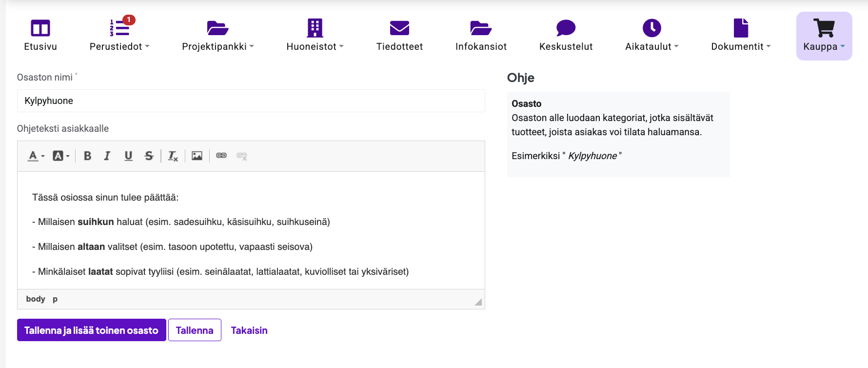Viewport: 868px width, 368px height.
Task: Follow the Takaisin link
Action: (249, 330)
